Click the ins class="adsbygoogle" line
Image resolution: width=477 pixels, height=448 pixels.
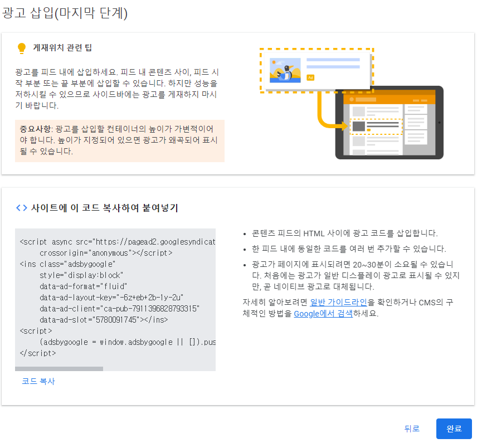click(67, 264)
